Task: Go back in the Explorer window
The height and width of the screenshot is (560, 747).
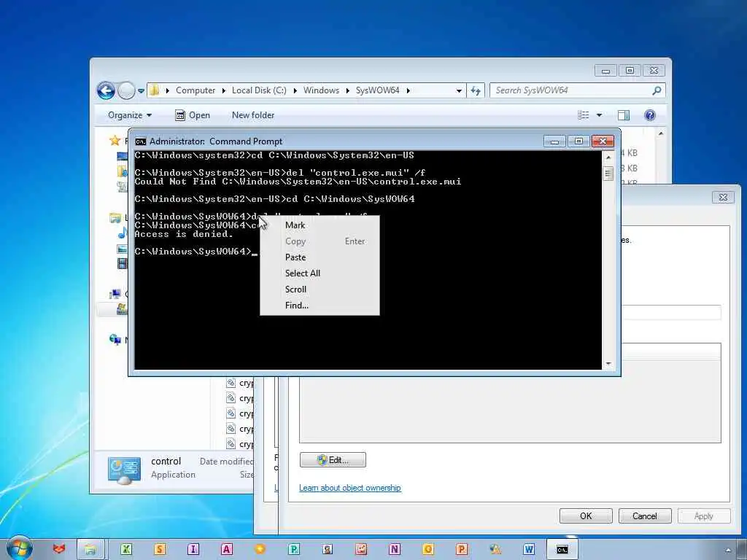Action: 106,90
